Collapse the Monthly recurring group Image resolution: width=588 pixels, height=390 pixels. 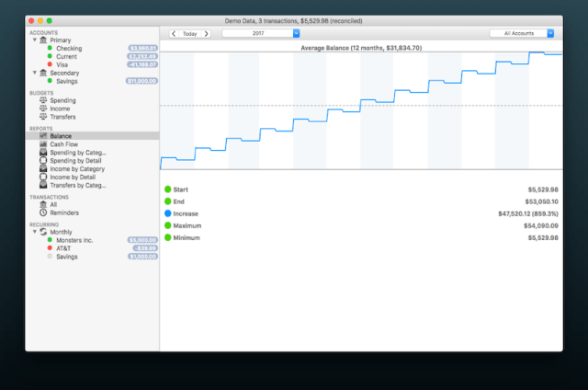tap(35, 232)
